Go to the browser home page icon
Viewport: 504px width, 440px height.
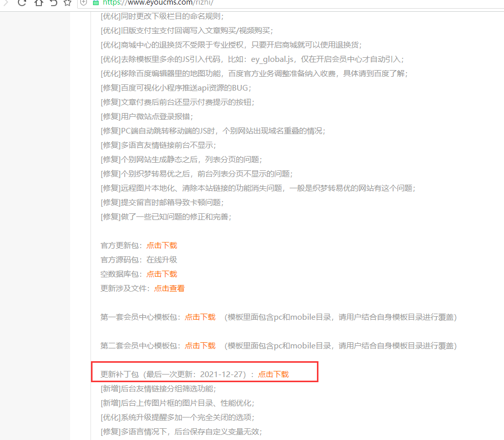click(x=39, y=3)
